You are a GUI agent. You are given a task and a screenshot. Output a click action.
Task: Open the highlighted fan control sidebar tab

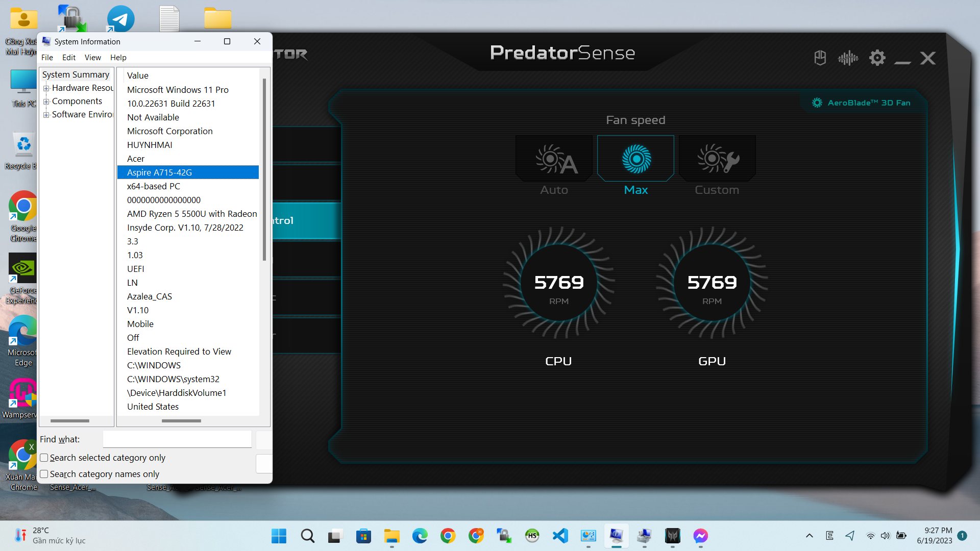pos(307,220)
